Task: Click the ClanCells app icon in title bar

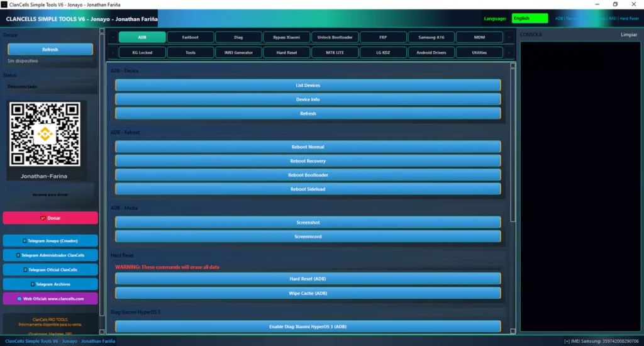Action: (5, 4)
